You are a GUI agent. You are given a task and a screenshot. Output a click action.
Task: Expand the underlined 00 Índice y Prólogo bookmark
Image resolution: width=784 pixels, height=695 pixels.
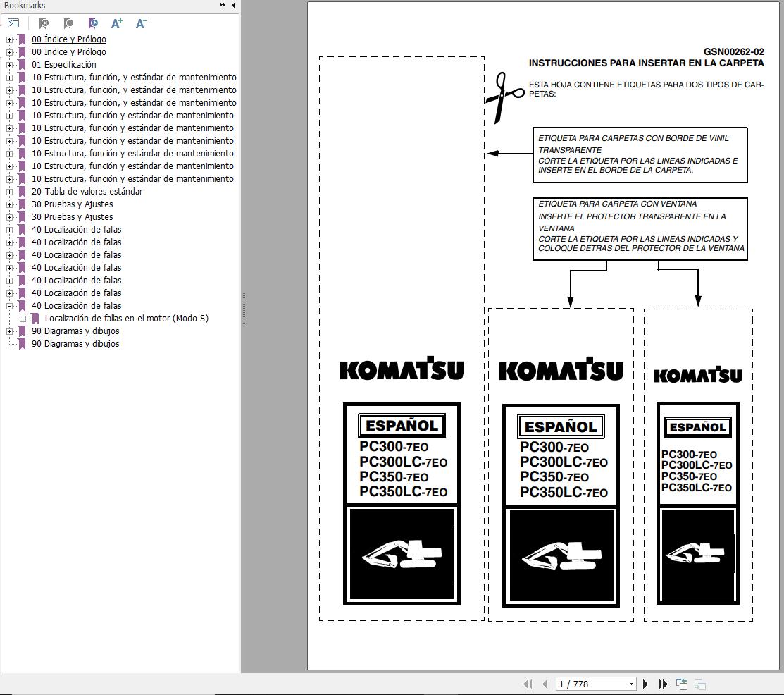pyautogui.click(x=9, y=39)
